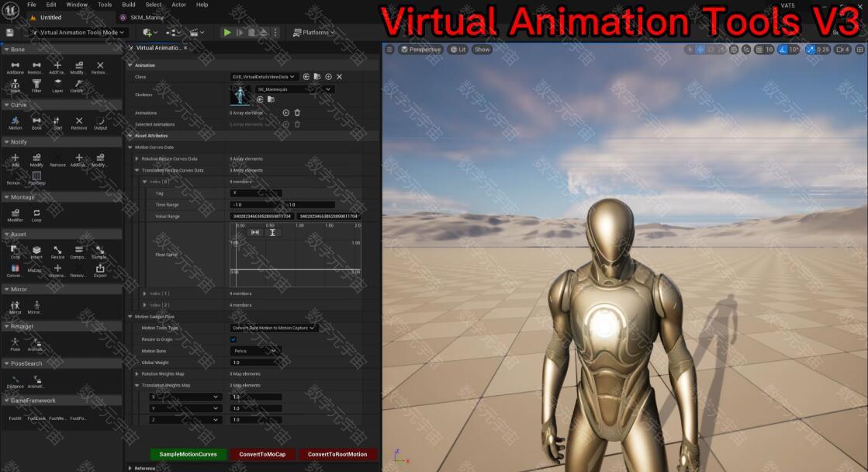Select the Pose tool under Retarget
Screen dimensions: 868x472
click(x=15, y=345)
